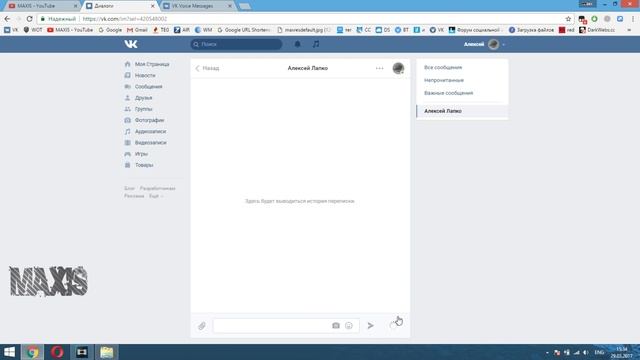The image size is (640, 360).
Task: Open the music note player icon
Action: [316, 44]
